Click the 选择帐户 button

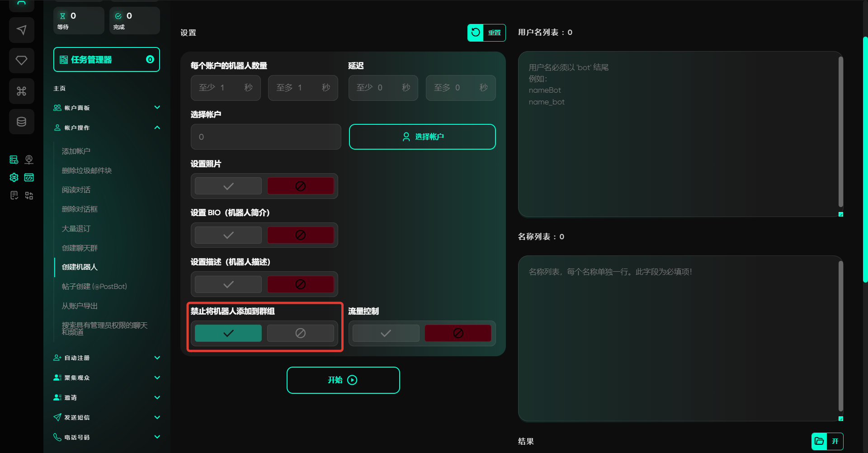coord(422,137)
